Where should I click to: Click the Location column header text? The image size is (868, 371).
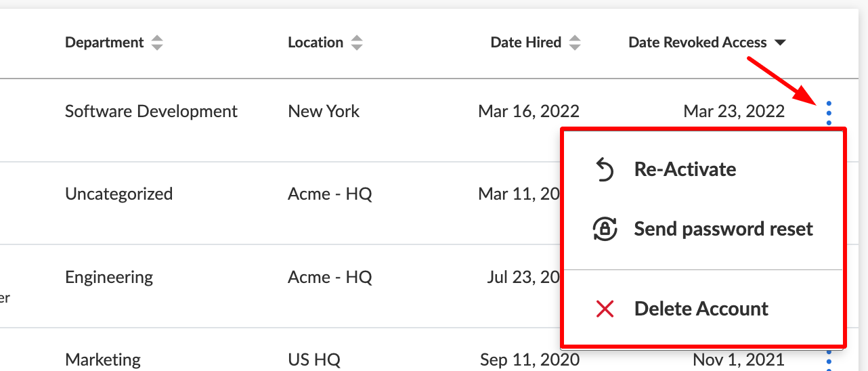pos(316,43)
